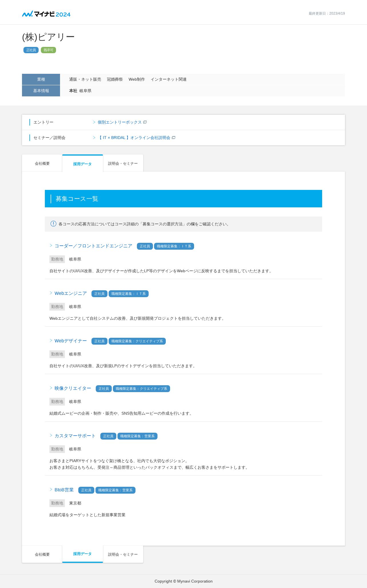Switch to the top 会社概要 tab
This screenshot has width=367, height=588.
(42, 163)
